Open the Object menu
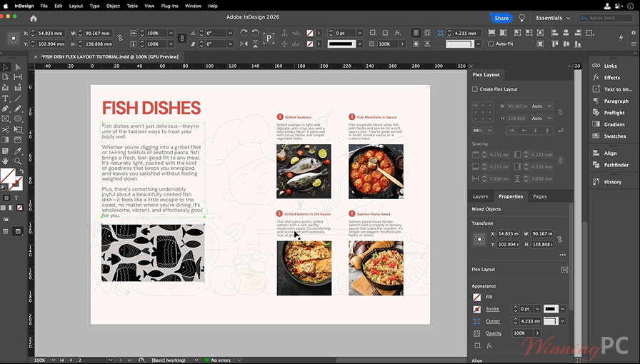640x364 pixels. pos(113,6)
